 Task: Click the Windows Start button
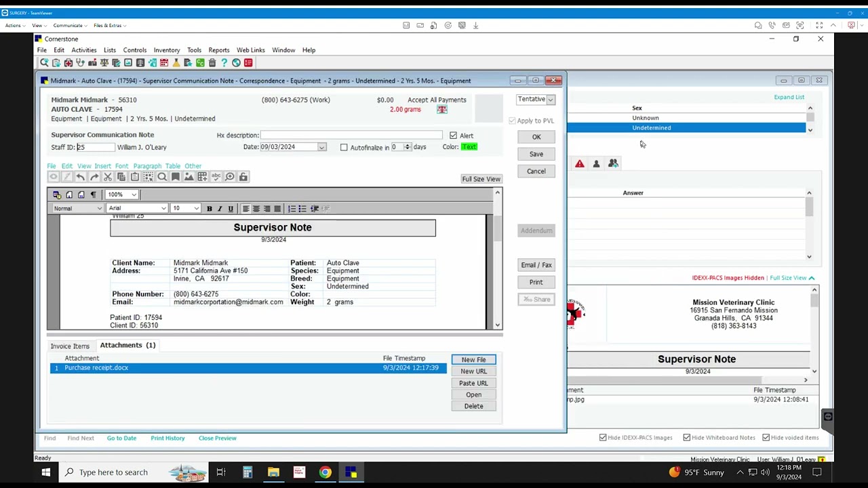46,472
